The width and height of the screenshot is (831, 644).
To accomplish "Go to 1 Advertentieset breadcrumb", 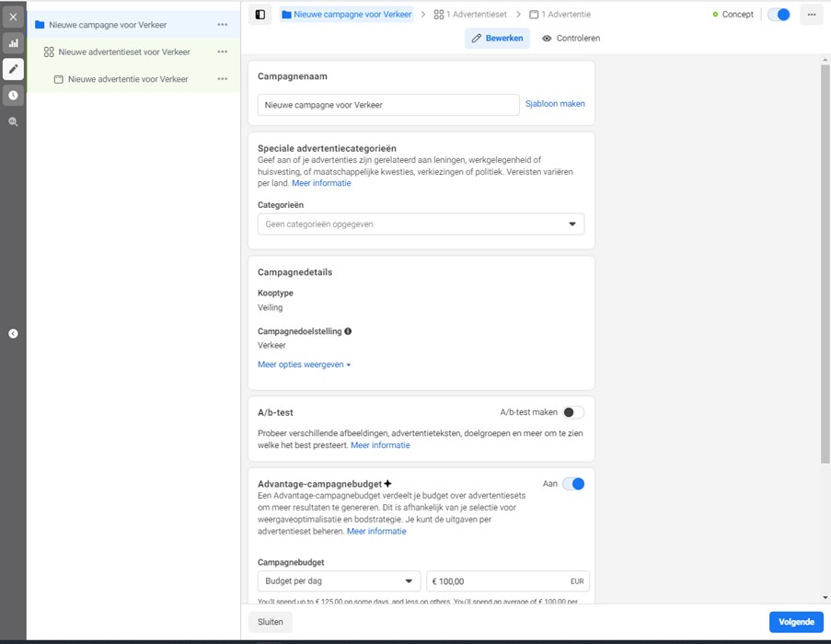I will [470, 15].
